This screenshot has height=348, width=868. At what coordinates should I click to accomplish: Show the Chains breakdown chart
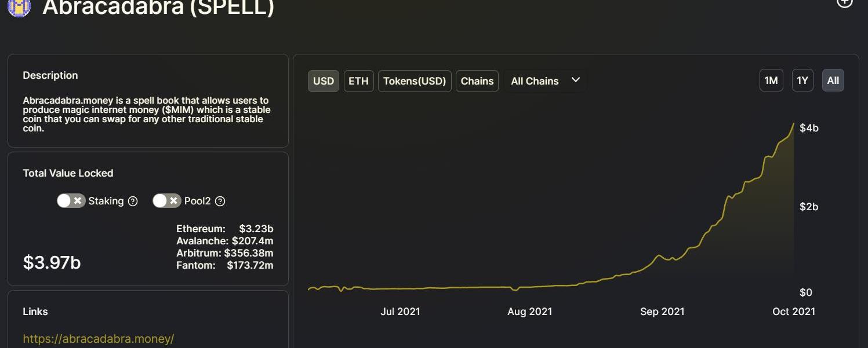tap(477, 81)
